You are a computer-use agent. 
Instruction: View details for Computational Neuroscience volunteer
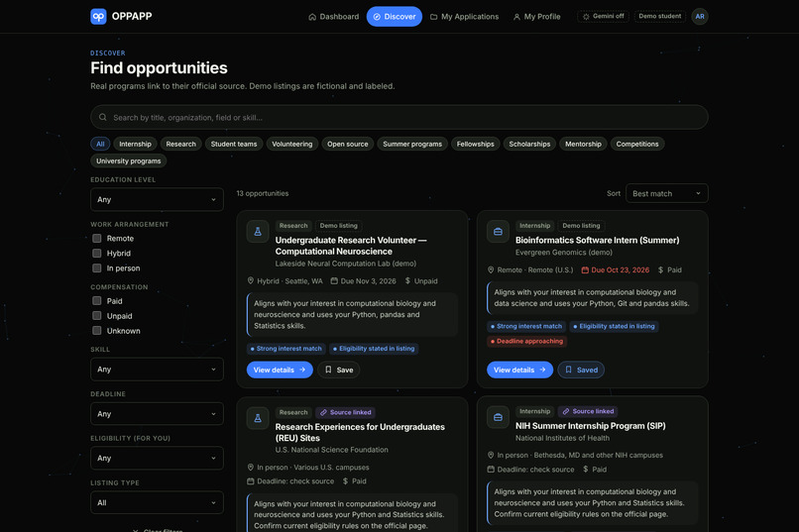[x=280, y=370]
